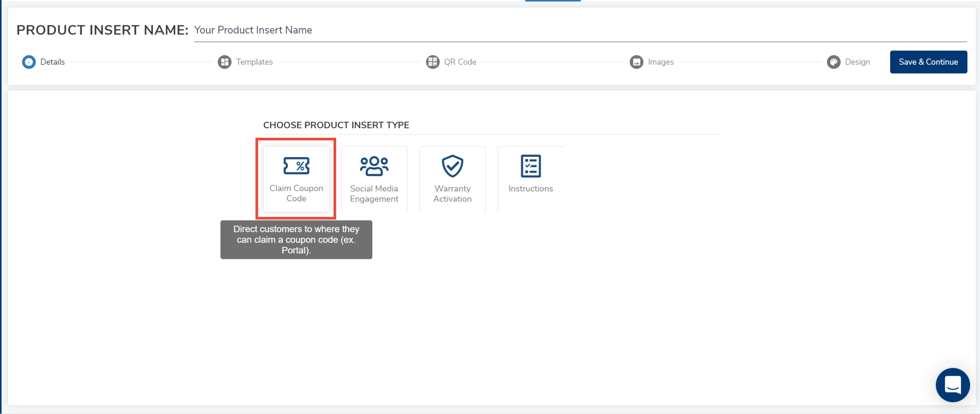This screenshot has width=980, height=414.
Task: Click the Warranty shield checkmark icon
Action: [452, 166]
